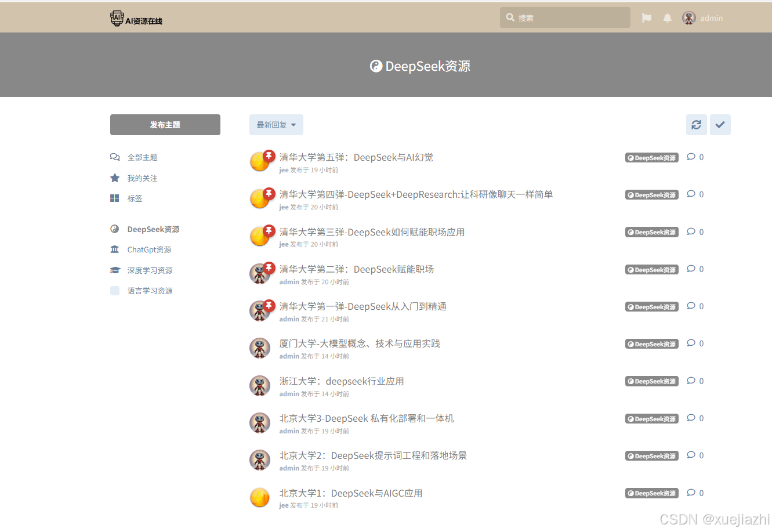Viewport: 772px width, 532px height.
Task: Click the 发布主题 button
Action: point(165,125)
